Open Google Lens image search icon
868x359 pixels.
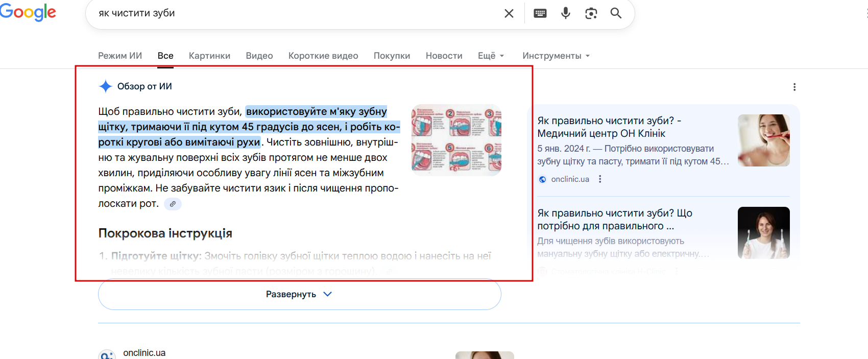click(591, 13)
